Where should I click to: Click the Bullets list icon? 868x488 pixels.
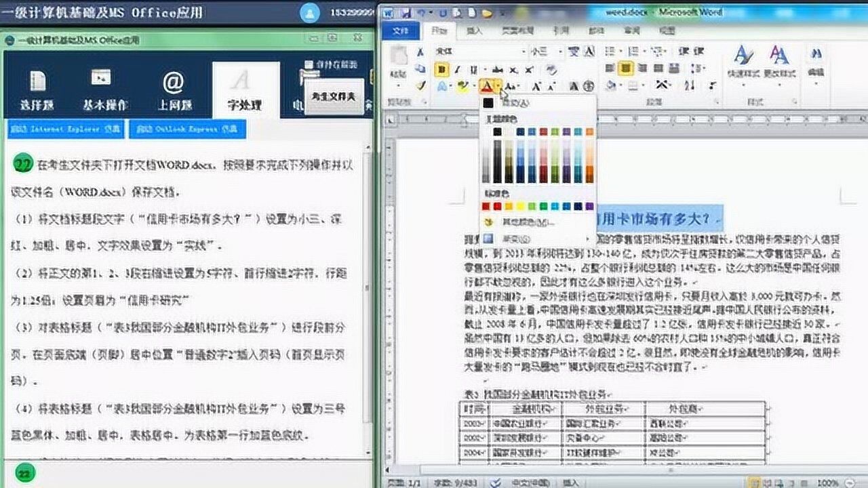tap(610, 51)
